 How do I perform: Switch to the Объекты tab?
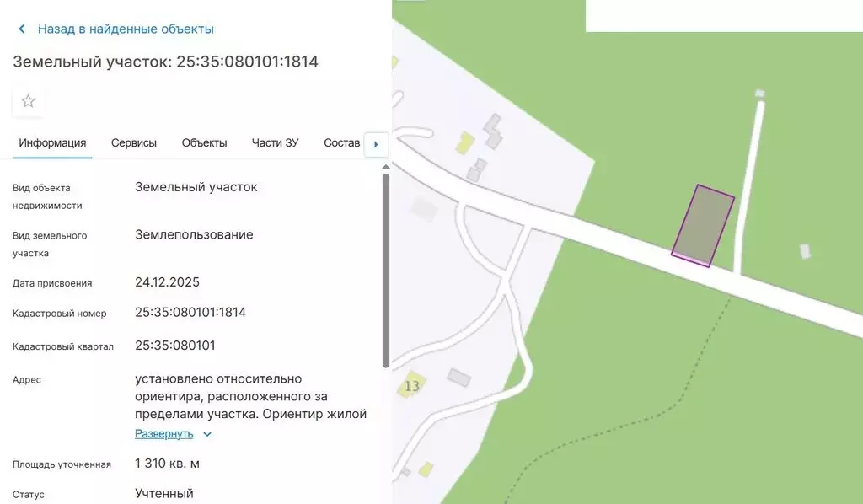203,142
